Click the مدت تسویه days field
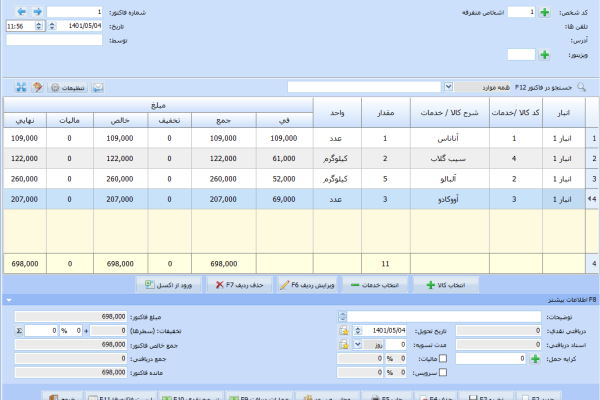The image size is (600, 400). [x=396, y=344]
